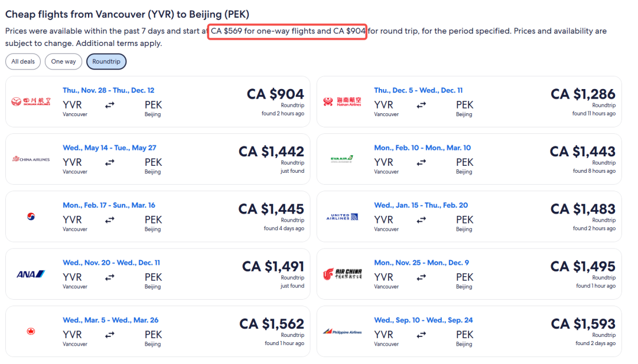This screenshot has height=364, width=638.
Task: Click the United Airlines logo
Action: click(342, 217)
